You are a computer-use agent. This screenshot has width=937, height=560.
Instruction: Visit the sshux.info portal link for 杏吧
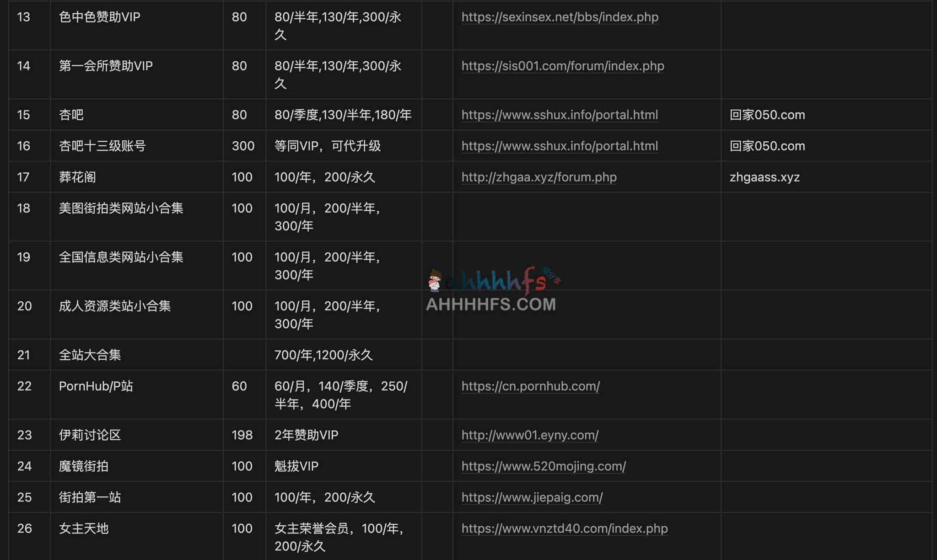[x=560, y=115]
